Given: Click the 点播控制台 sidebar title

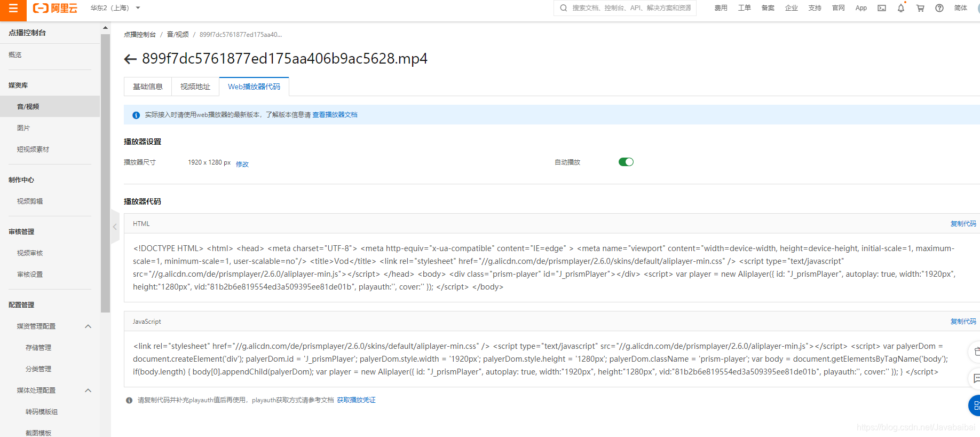Looking at the screenshot, I should tap(27, 33).
